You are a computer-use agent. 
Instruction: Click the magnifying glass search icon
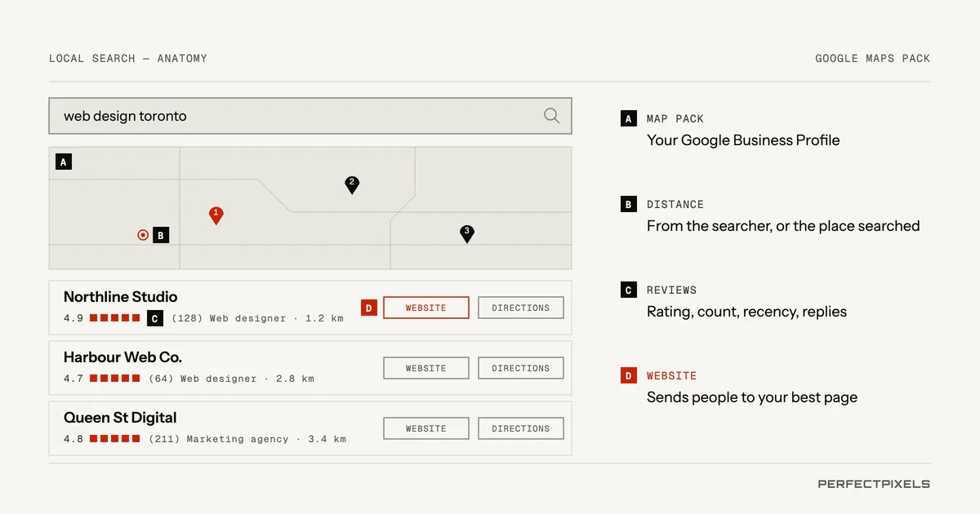click(x=552, y=116)
